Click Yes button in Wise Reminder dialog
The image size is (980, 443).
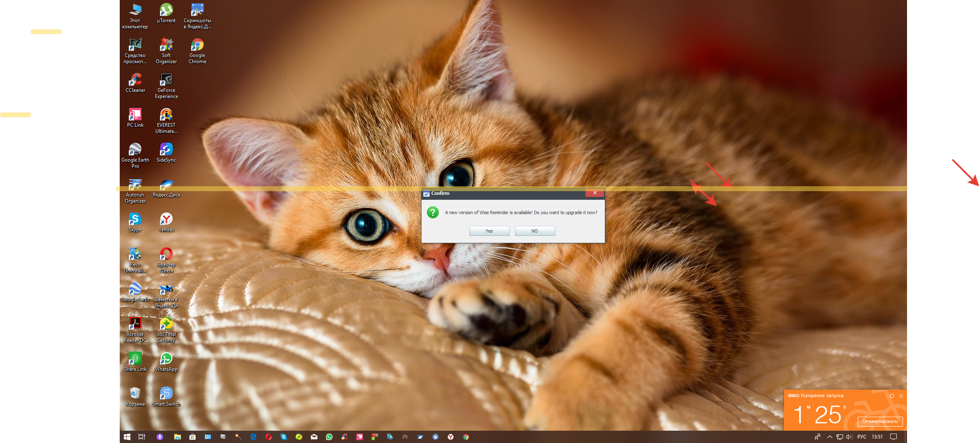(489, 231)
